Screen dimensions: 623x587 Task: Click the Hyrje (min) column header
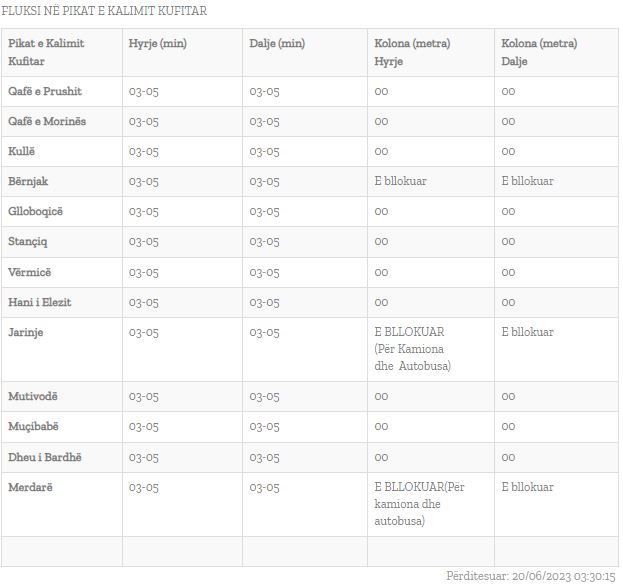(158, 43)
